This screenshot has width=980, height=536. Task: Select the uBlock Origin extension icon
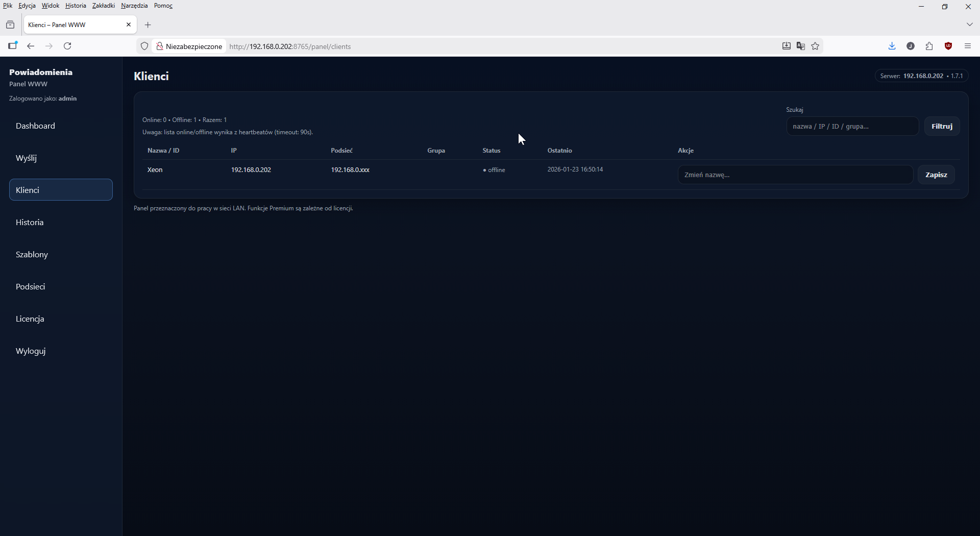948,46
